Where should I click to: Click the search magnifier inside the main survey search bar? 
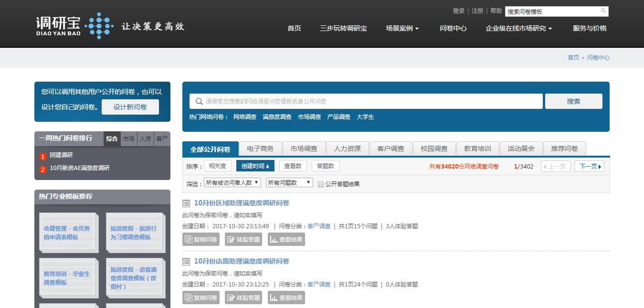[199, 101]
